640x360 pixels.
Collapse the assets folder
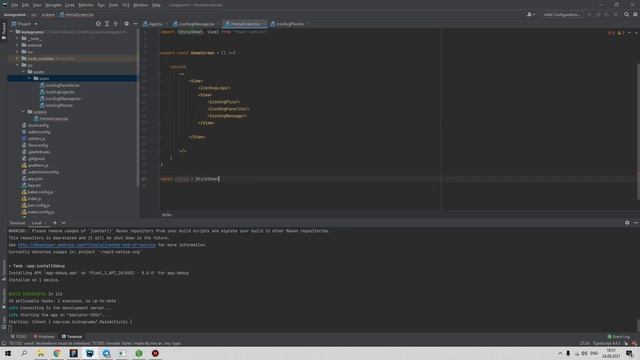tap(23, 72)
